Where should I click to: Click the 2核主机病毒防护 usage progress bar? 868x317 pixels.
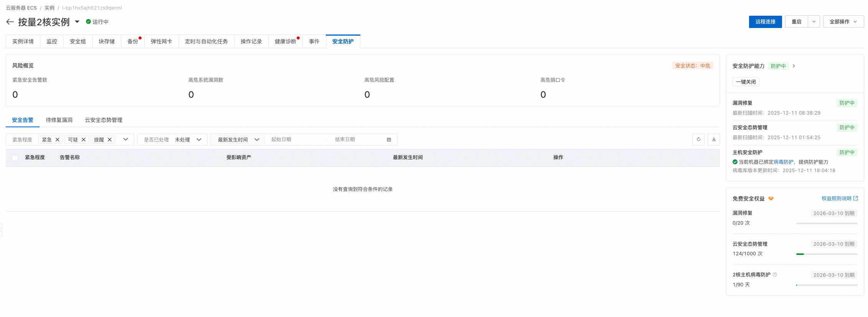point(827,285)
